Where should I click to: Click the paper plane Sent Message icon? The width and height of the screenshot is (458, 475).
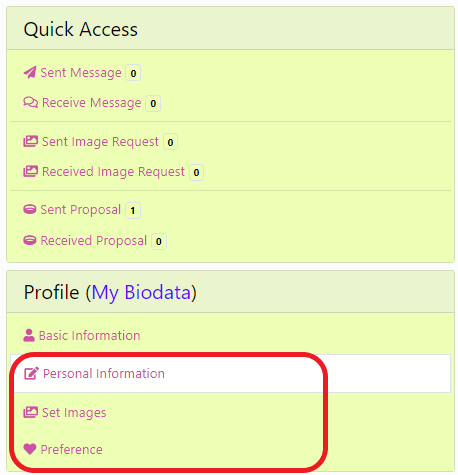click(x=30, y=72)
